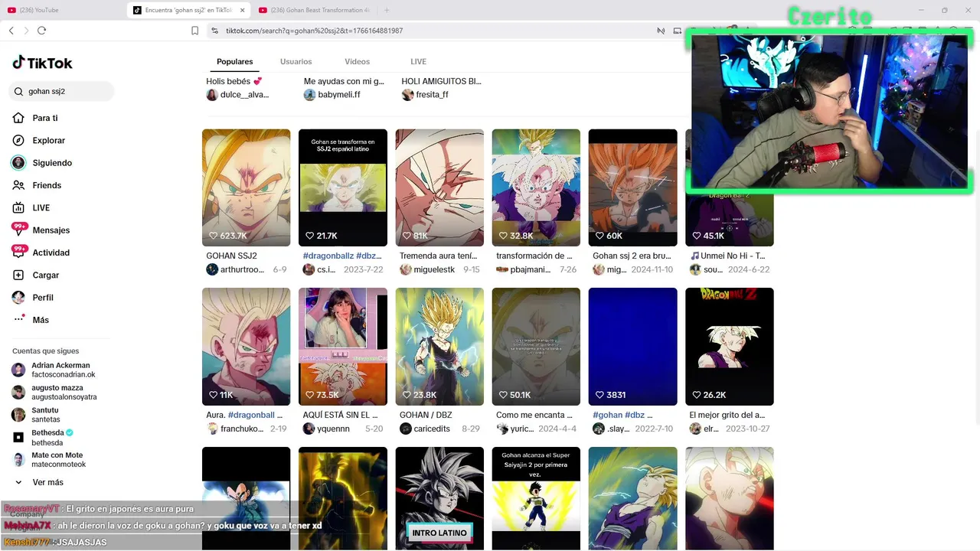Click the gohan ssj2 search field
The height and width of the screenshot is (551, 980).
61,91
